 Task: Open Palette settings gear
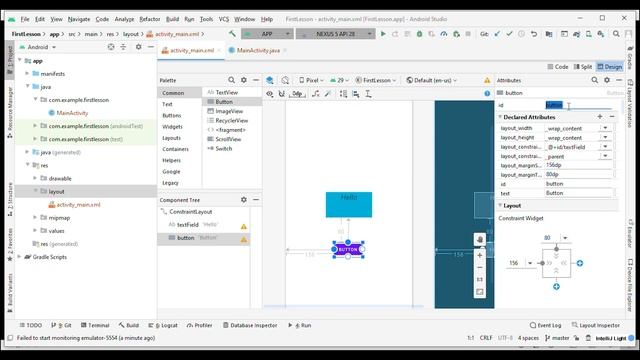(x=244, y=80)
